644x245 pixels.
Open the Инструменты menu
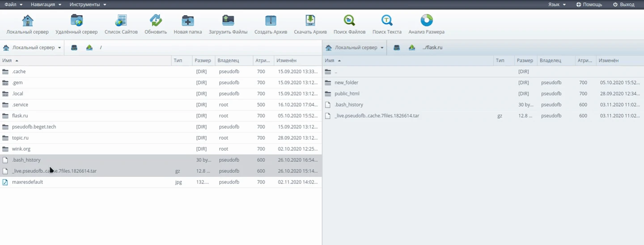(88, 4)
